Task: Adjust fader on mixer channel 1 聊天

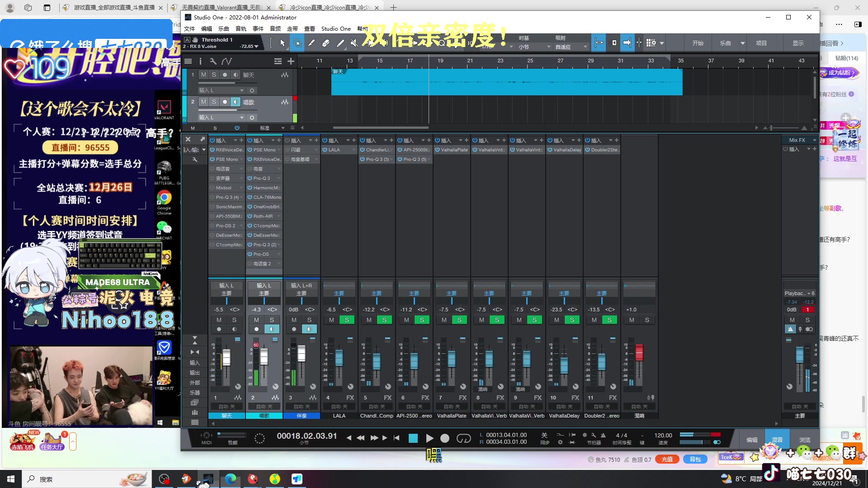Action: click(x=226, y=357)
